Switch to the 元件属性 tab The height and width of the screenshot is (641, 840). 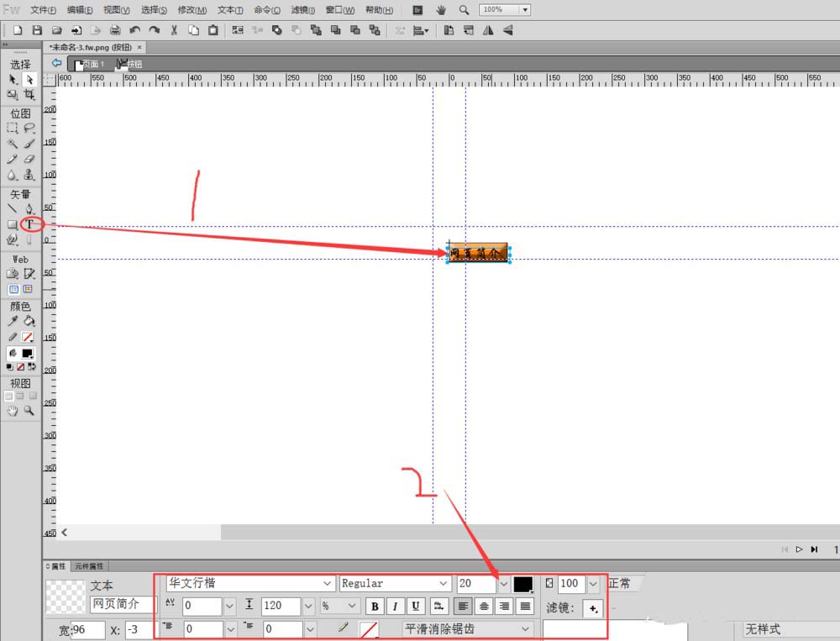pos(89,566)
